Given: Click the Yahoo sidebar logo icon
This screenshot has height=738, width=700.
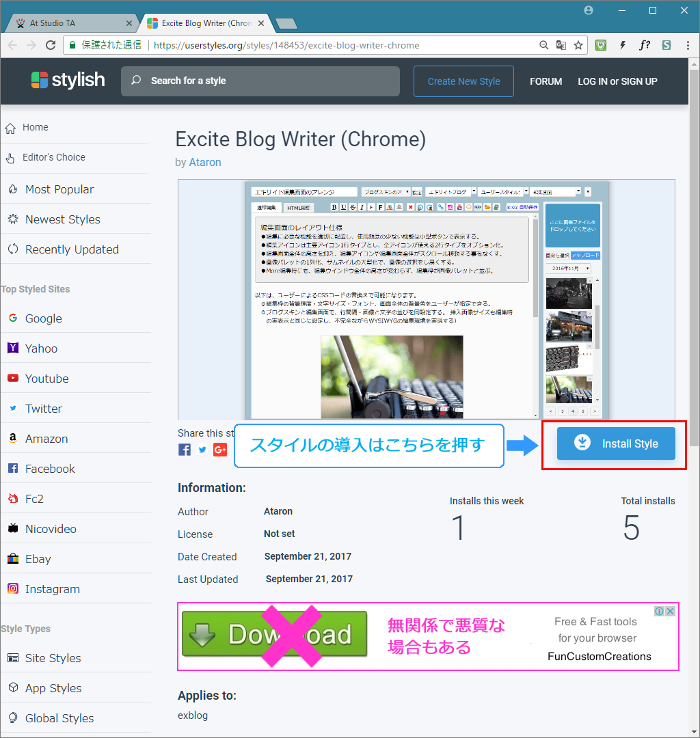Looking at the screenshot, I should (x=13, y=348).
